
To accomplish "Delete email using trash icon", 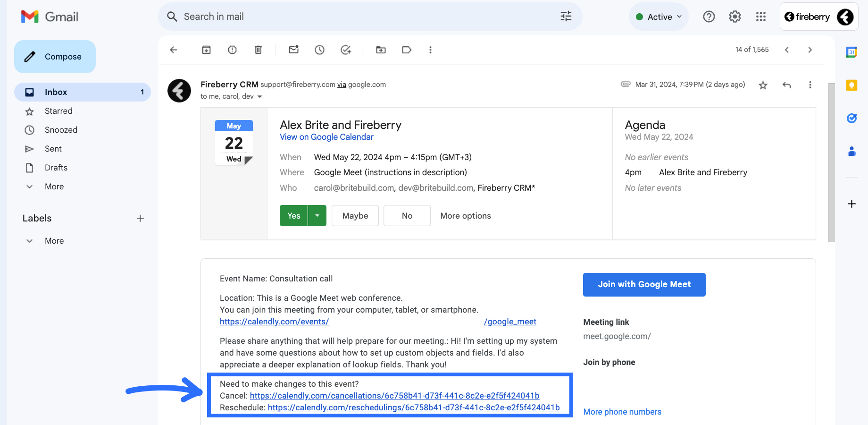I will tap(258, 50).
